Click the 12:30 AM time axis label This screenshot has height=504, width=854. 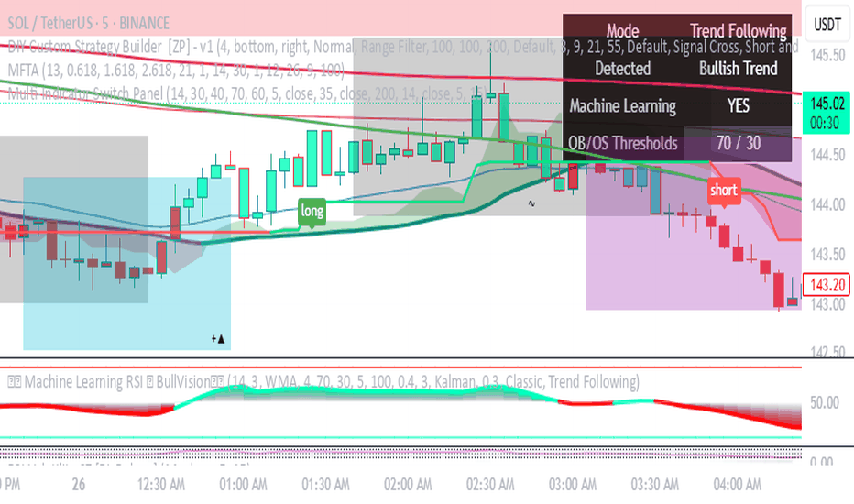click(x=160, y=485)
